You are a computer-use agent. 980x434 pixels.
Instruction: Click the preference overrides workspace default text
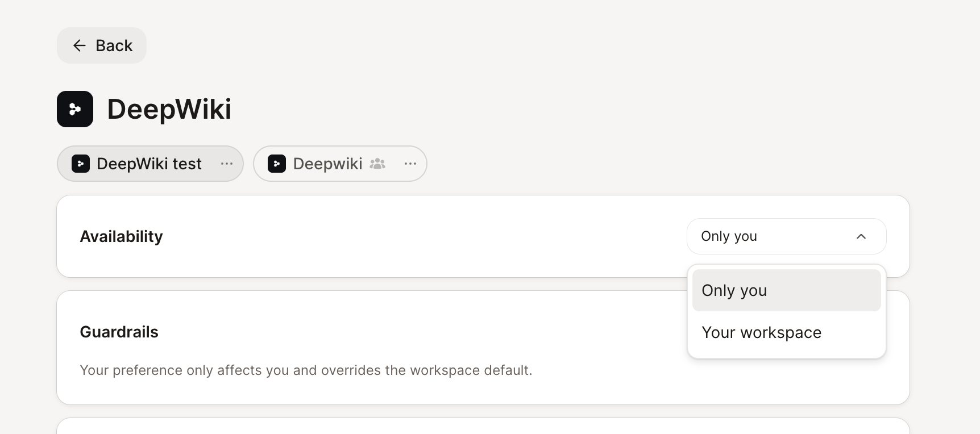[306, 370]
